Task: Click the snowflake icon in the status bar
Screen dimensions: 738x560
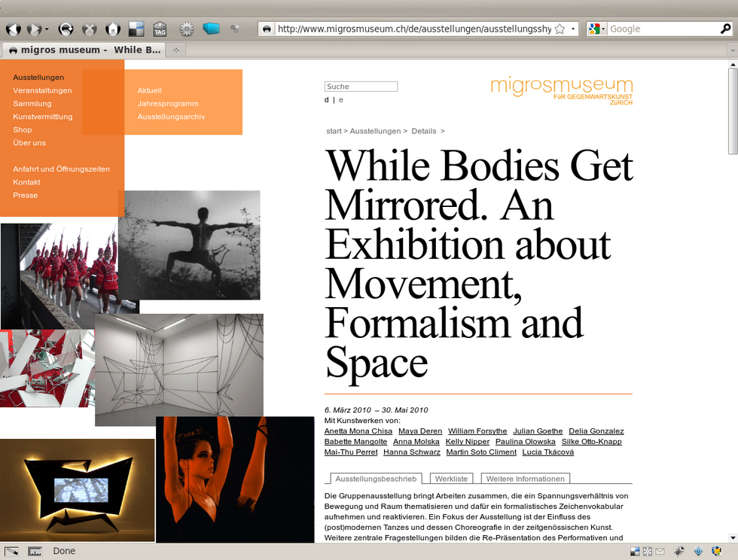Action: [648, 551]
